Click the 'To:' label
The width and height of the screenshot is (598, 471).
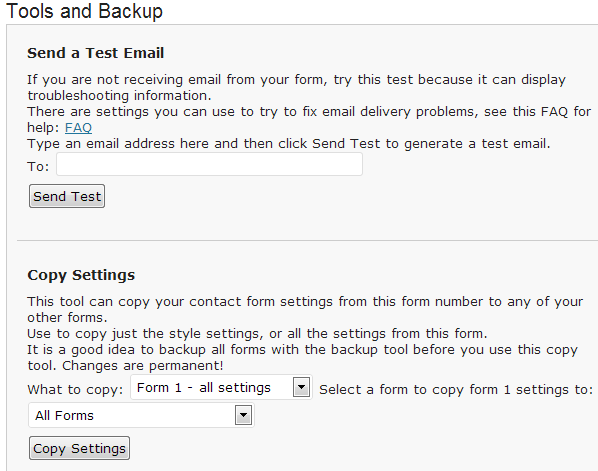tap(38, 167)
